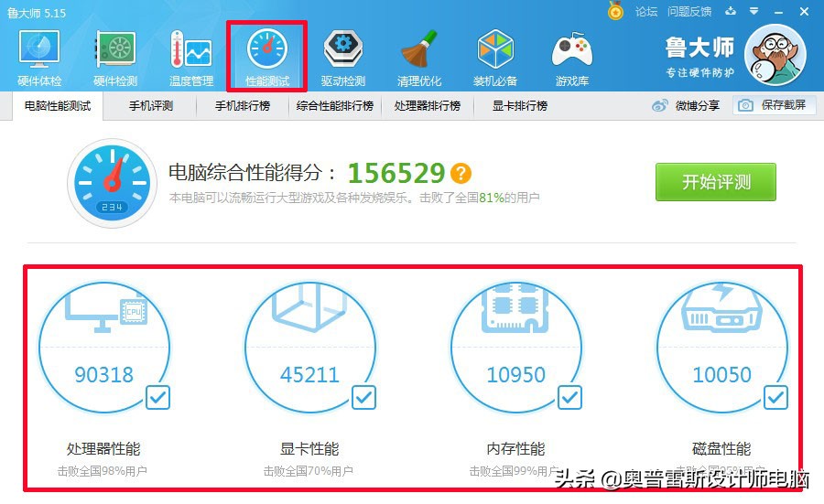
Task: Switch to 电脑性能测试 tab
Action: point(58,106)
